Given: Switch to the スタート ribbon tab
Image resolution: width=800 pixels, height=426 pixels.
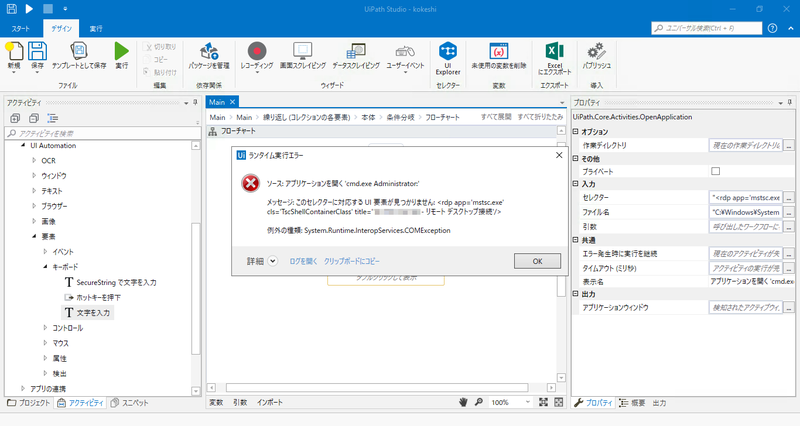Looking at the screenshot, I should pos(21,29).
